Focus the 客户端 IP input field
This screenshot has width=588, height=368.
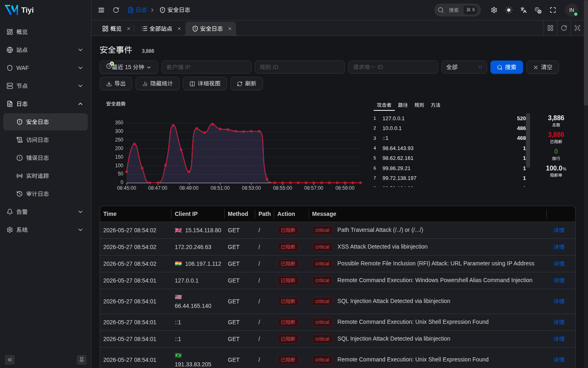[207, 67]
